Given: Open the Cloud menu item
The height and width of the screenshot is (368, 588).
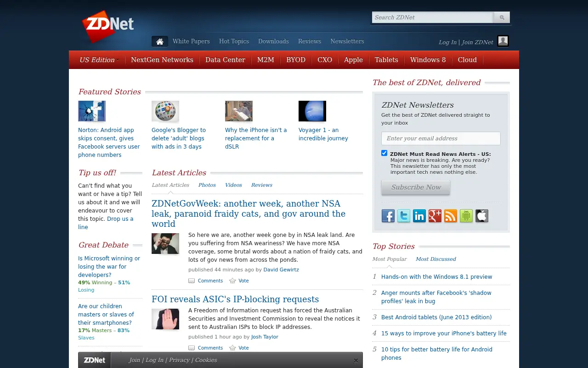Looking at the screenshot, I should click(467, 60).
